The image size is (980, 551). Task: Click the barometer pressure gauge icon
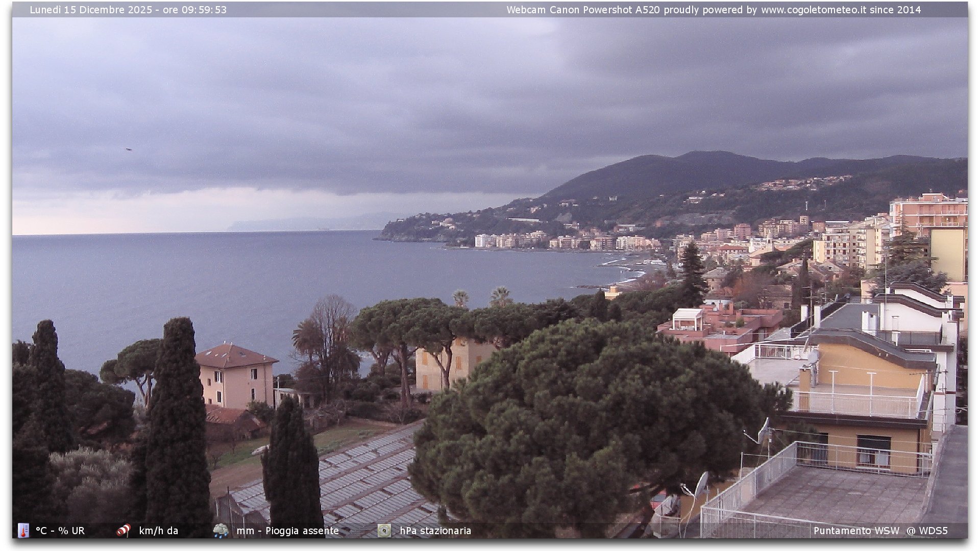[384, 530]
